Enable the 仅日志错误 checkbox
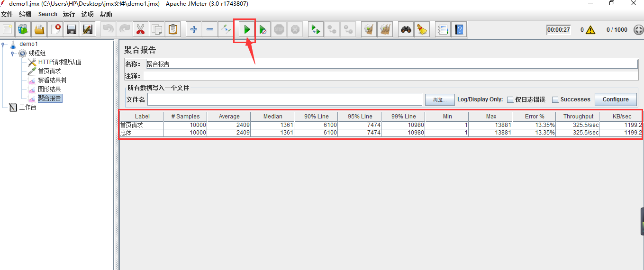This screenshot has height=270, width=644. point(510,99)
